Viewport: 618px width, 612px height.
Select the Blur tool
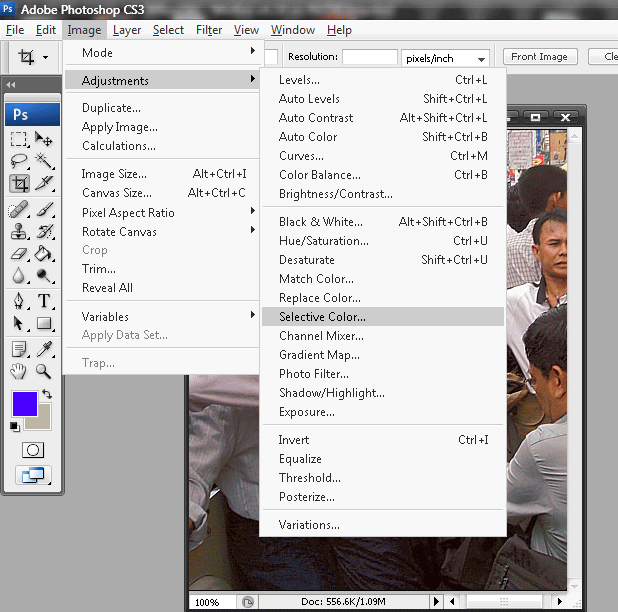pyautogui.click(x=19, y=275)
